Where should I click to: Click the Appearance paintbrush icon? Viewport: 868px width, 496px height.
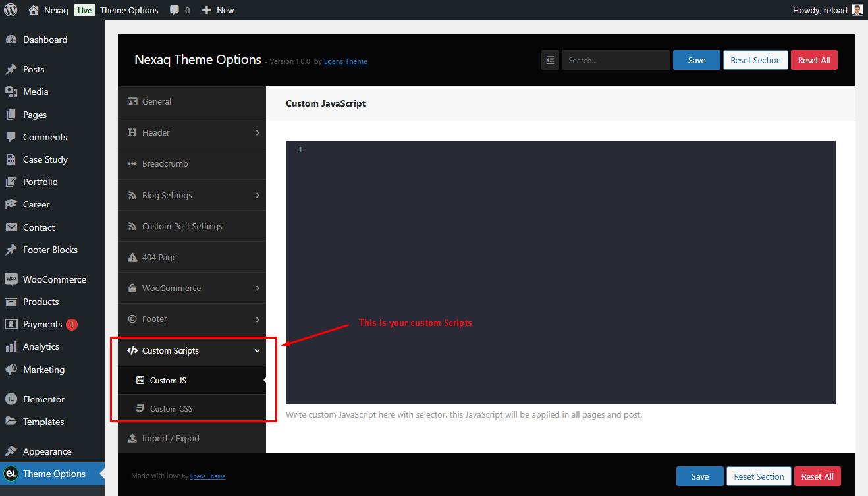[x=11, y=451]
